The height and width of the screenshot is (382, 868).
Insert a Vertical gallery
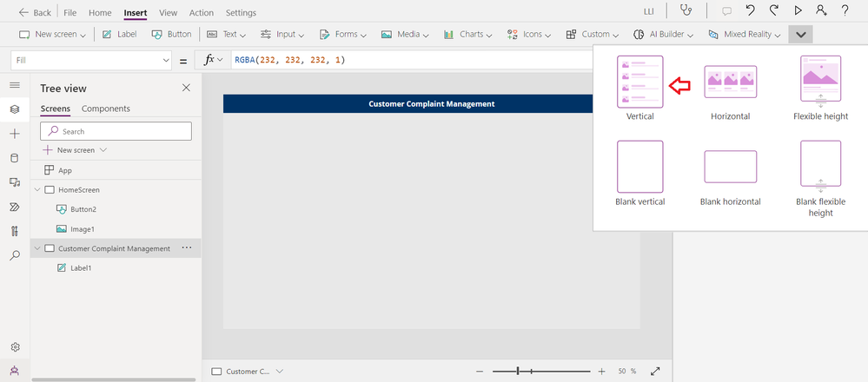[640, 88]
